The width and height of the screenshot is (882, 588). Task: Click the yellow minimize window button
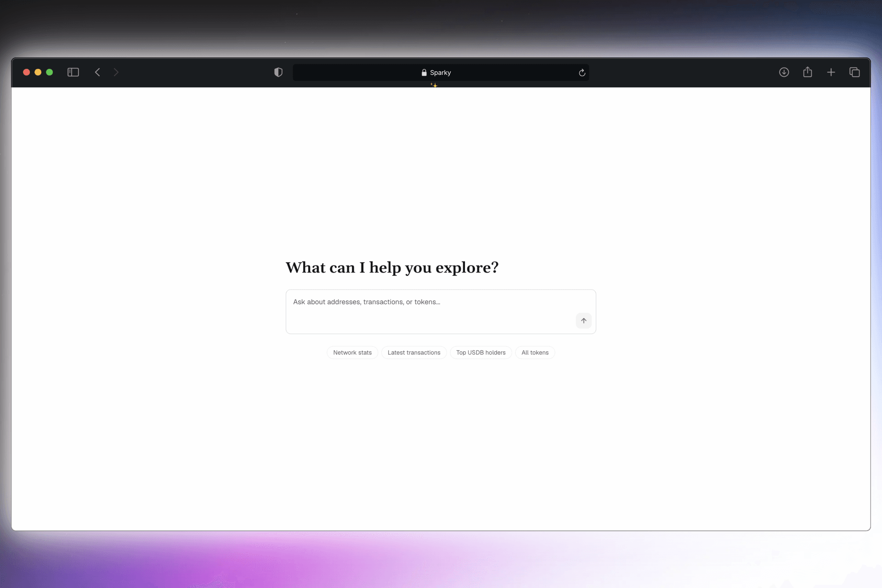(x=38, y=72)
